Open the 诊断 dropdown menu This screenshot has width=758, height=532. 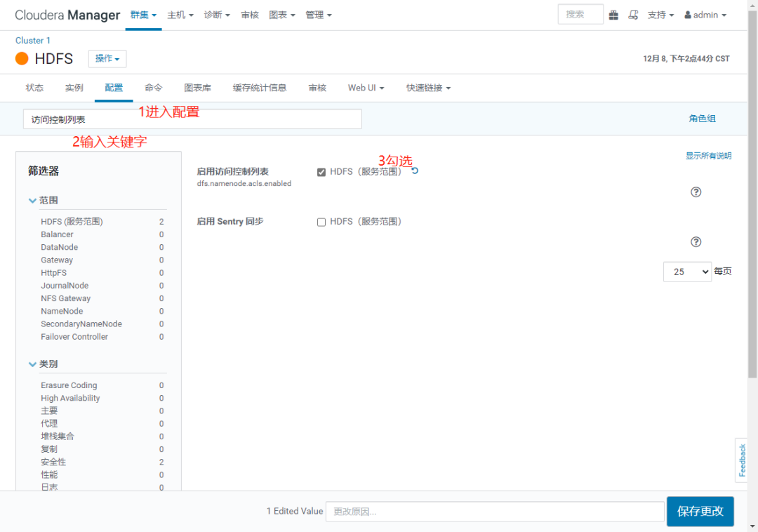(217, 15)
